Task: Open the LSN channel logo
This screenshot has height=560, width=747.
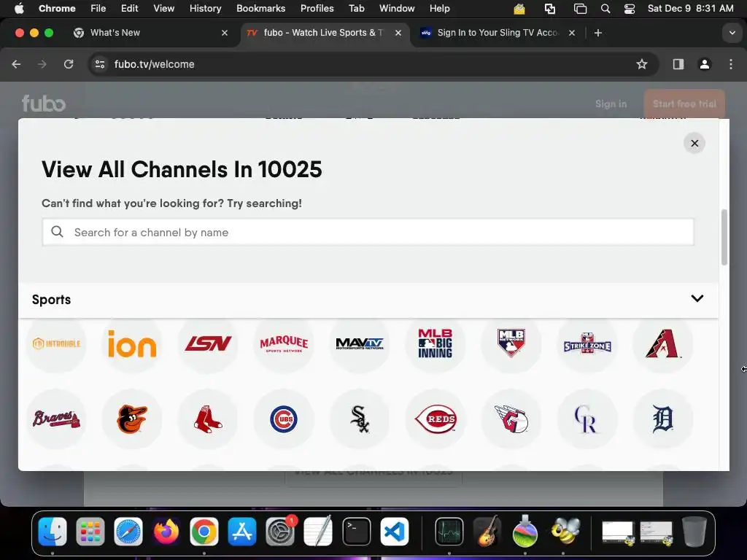Action: [x=208, y=343]
